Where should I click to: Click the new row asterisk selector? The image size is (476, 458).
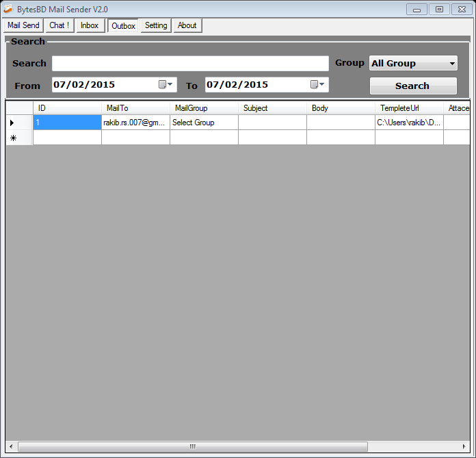pos(19,138)
